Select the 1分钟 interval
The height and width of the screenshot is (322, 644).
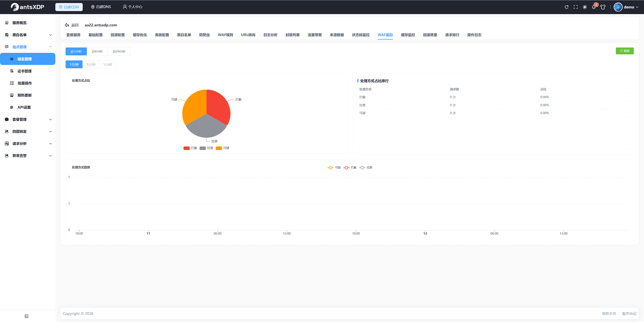[74, 64]
